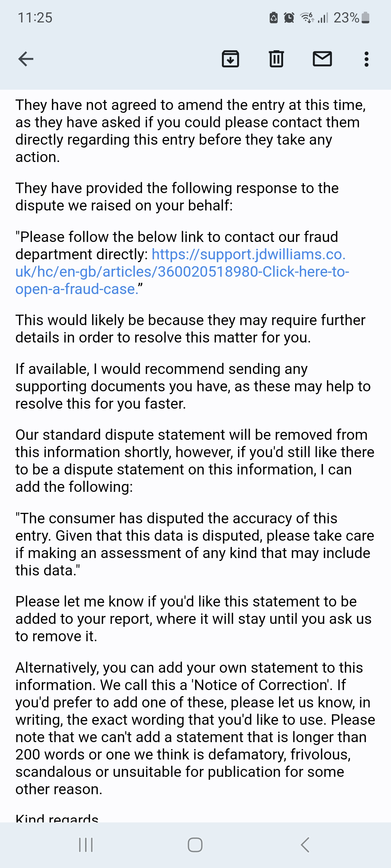Tap the Wi-Fi status bar icon
This screenshot has width=391, height=868.
307,18
